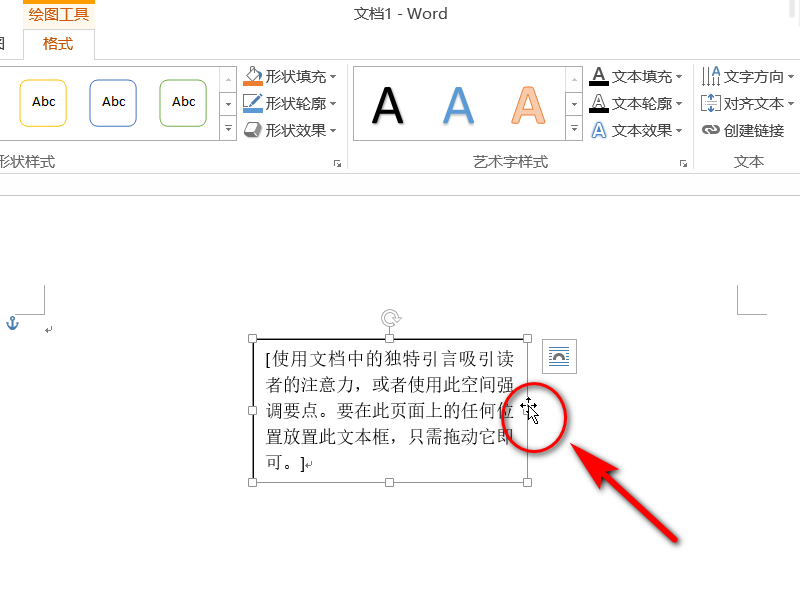Screen dimensions: 800x600
Task: Switch to the 格式 (Format) ribbon tab
Action: tap(57, 44)
